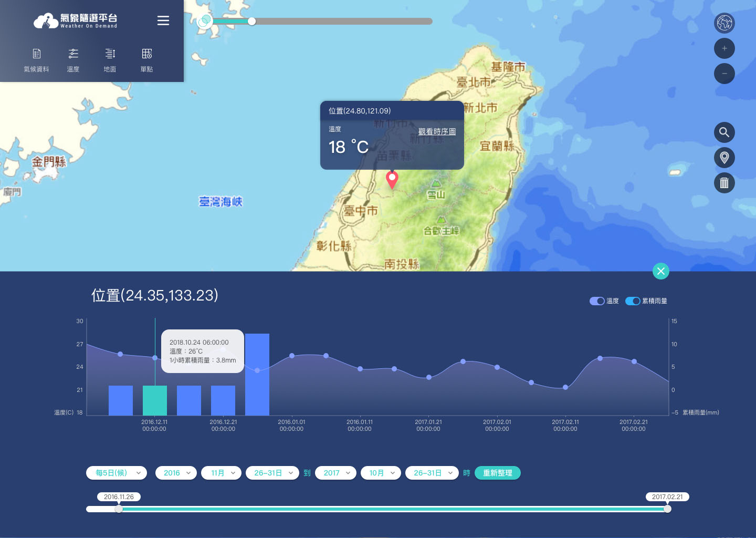The image size is (756, 538).
Task: Open the map search magnifier
Action: coord(724,132)
